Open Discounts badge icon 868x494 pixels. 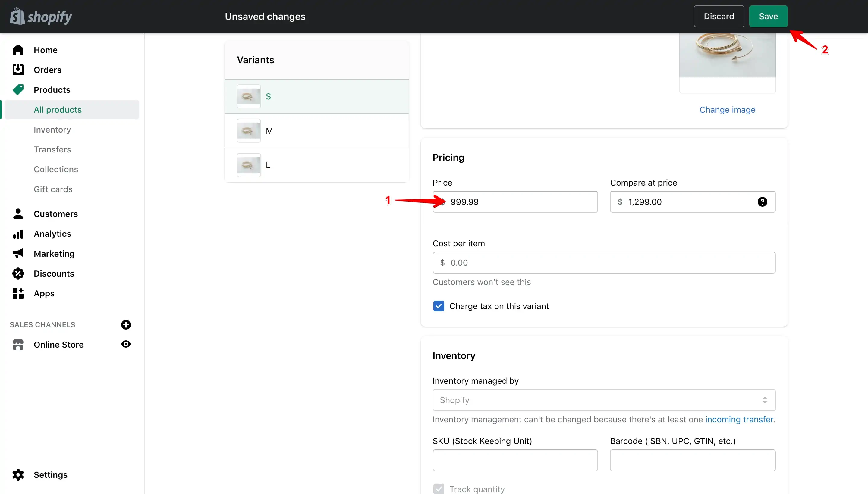[x=18, y=274]
